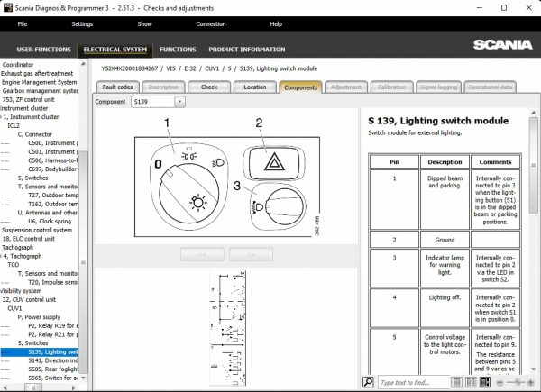The width and height of the screenshot is (541, 392).
Task: Open the Calibration tab
Action: tap(391, 87)
